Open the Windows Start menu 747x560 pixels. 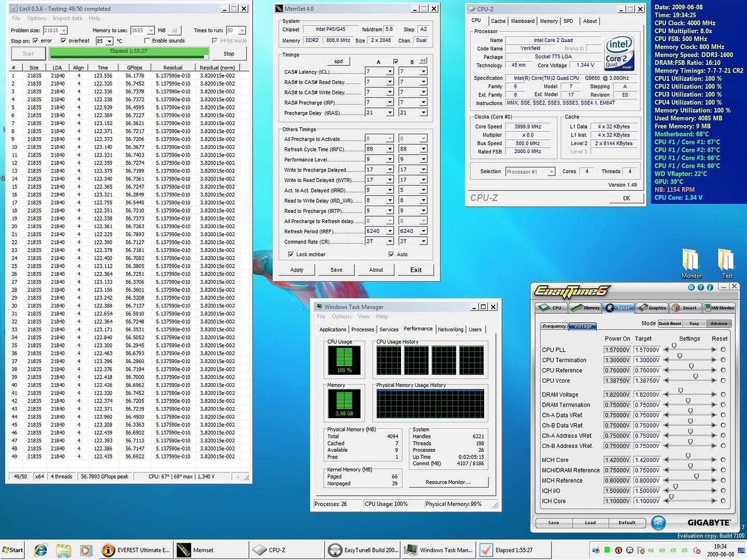coord(12,550)
